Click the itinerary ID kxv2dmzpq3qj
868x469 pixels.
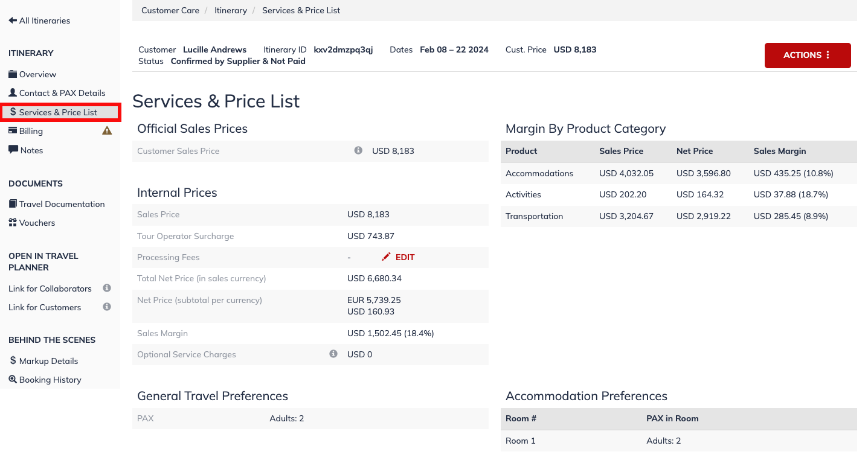343,49
